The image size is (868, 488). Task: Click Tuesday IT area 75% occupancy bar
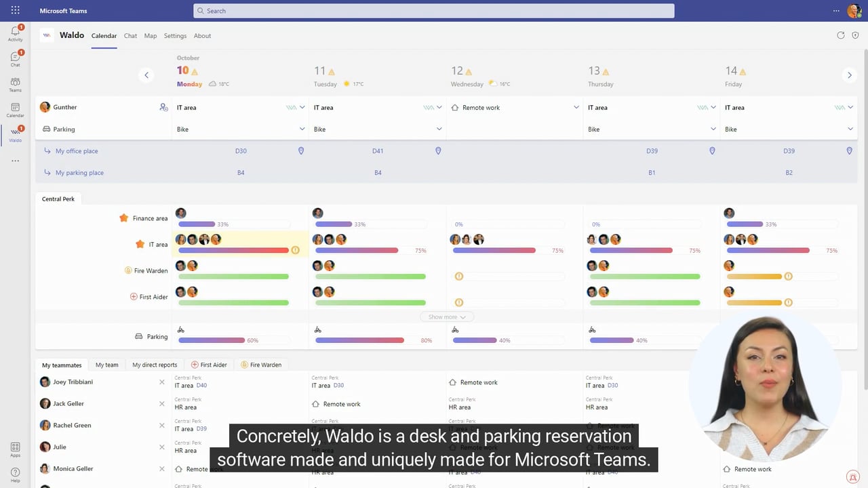371,250
